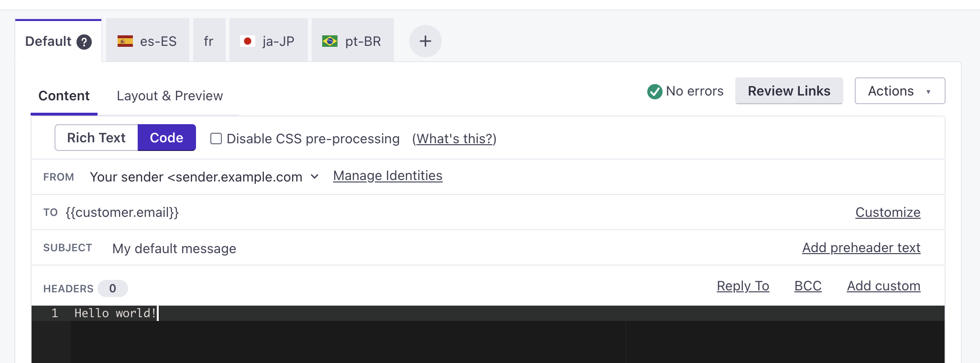Click line number 1 in code gutter
Image resolution: width=980 pixels, height=363 pixels.
click(55, 313)
